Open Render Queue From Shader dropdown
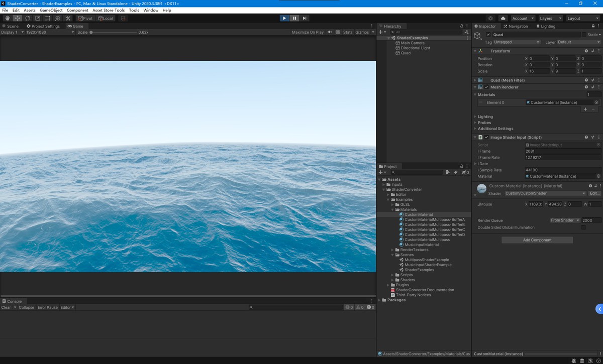The height and width of the screenshot is (364, 603). (565, 220)
